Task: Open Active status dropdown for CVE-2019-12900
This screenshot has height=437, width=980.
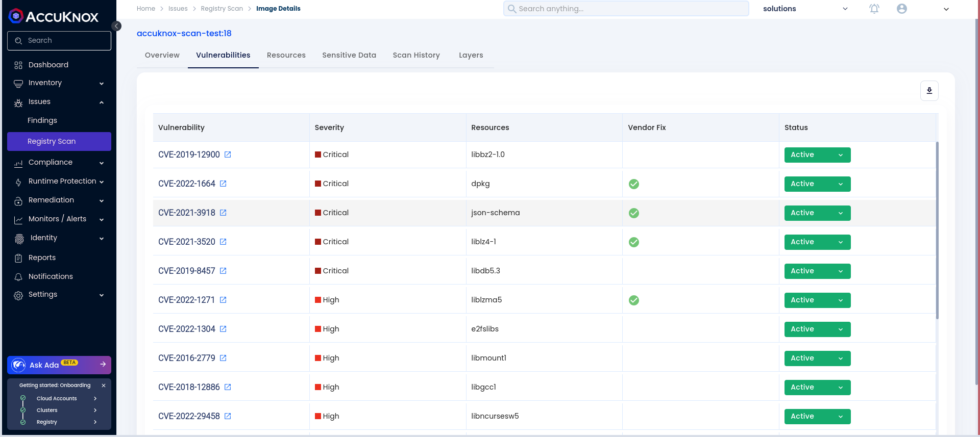Action: pyautogui.click(x=817, y=155)
